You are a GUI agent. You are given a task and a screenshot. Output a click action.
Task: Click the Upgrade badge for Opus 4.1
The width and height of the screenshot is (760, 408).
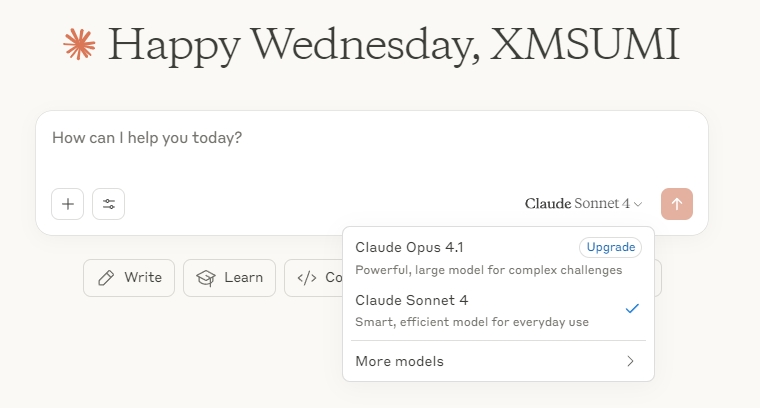[611, 247]
